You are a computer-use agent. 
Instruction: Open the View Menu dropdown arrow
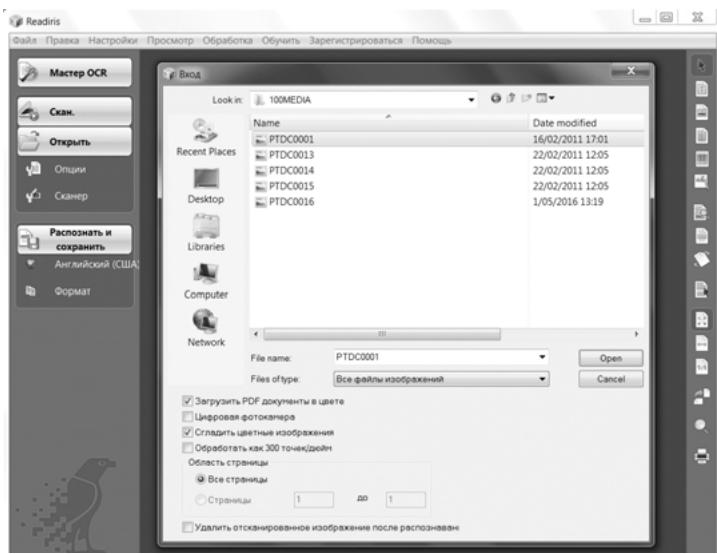pyautogui.click(x=551, y=98)
